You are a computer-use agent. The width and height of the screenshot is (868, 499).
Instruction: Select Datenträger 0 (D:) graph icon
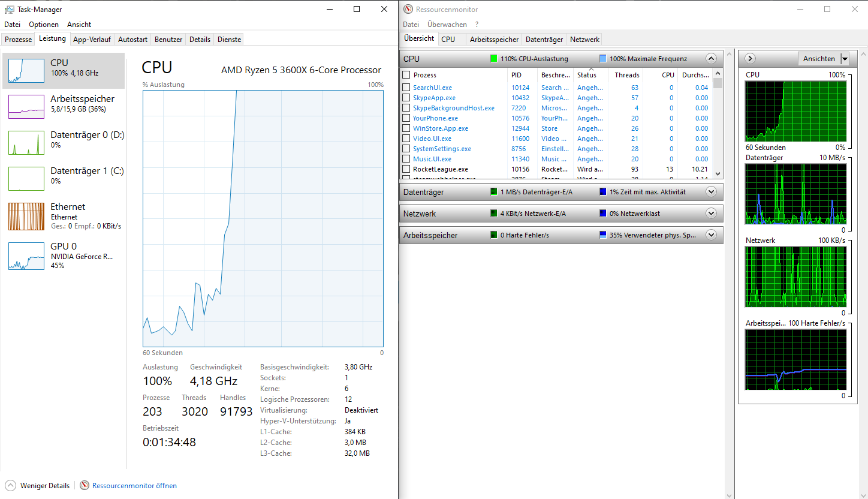(x=26, y=143)
